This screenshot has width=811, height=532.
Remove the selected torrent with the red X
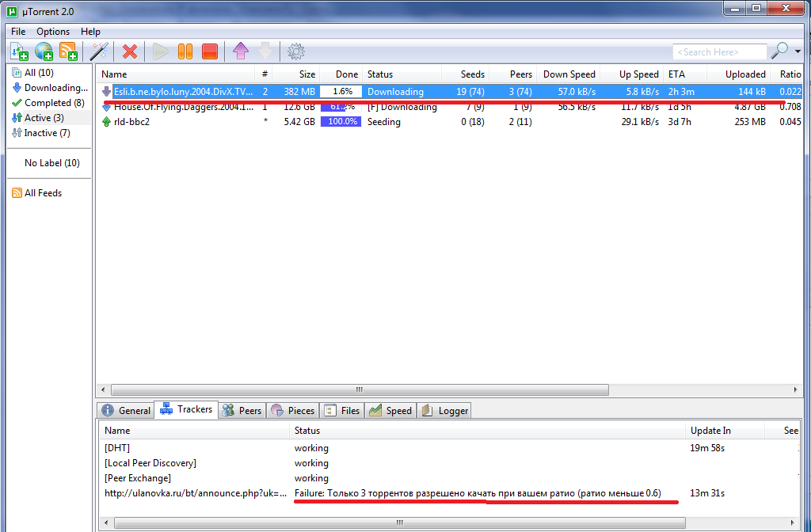[130, 51]
